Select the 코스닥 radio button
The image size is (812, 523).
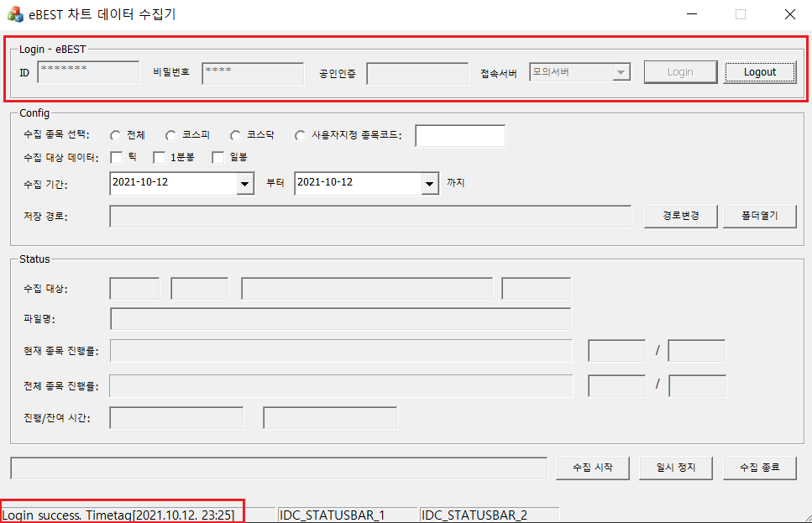tap(236, 136)
